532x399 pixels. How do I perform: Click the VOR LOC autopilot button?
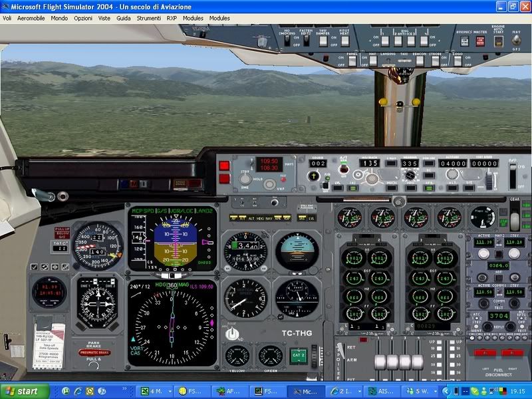point(429,163)
